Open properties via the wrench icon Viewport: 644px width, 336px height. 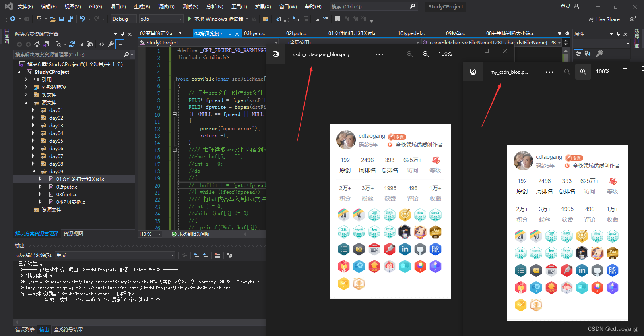tap(111, 44)
